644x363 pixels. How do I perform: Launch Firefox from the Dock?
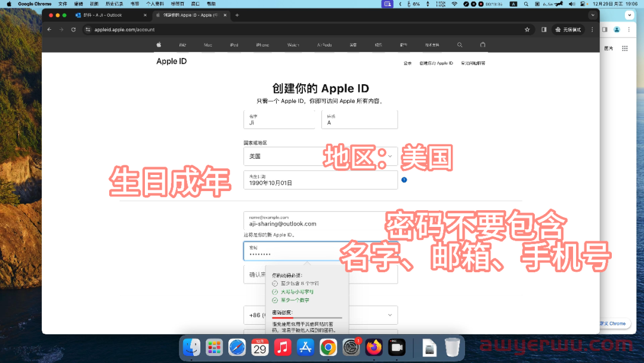(x=374, y=347)
